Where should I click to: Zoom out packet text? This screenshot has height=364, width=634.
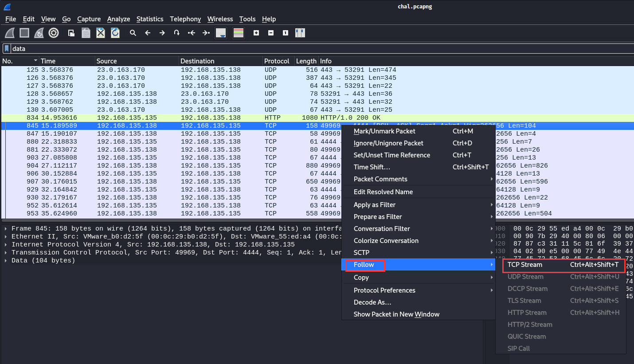click(x=271, y=33)
